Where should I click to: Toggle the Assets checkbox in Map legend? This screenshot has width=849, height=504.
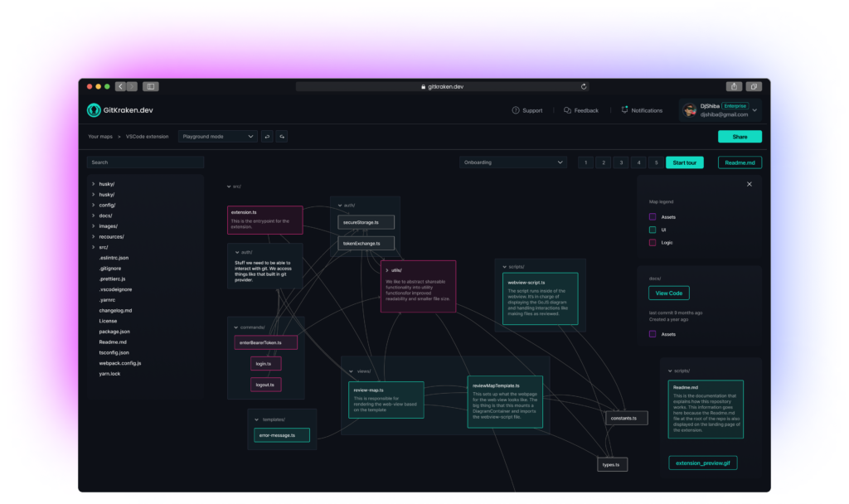coord(653,217)
